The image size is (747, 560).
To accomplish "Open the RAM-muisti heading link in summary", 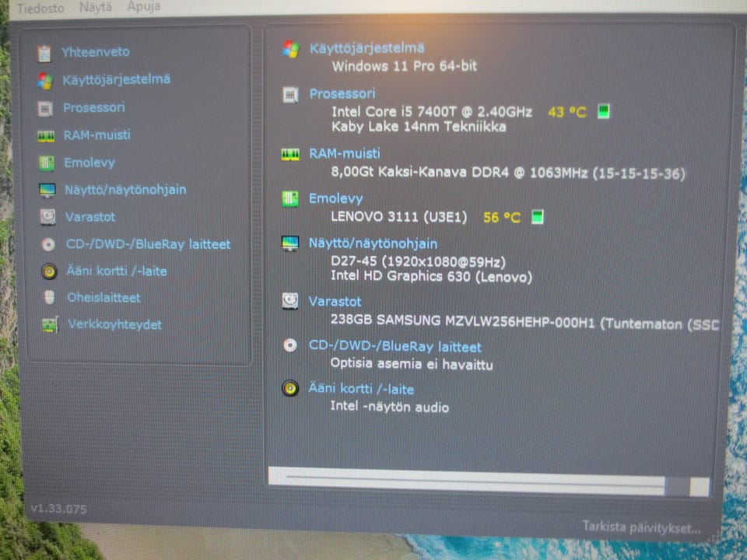I will 345,153.
